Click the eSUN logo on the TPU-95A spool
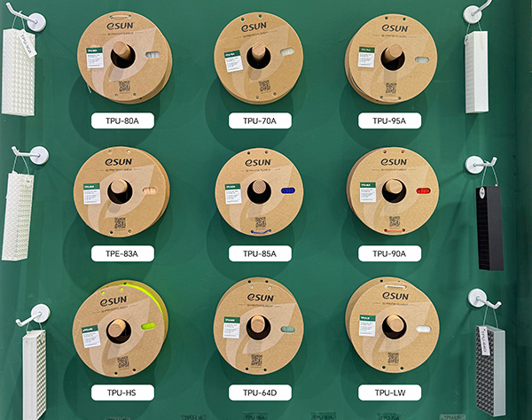This screenshot has height=420, width=532. (x=395, y=27)
